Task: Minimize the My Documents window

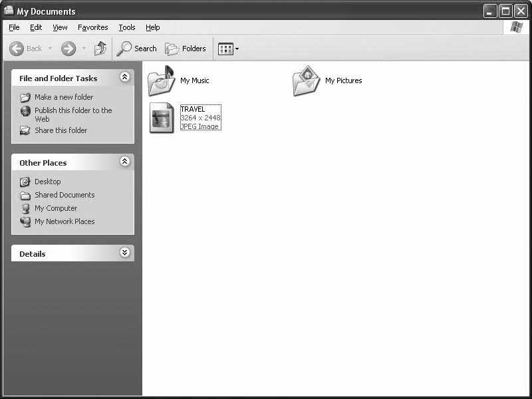Action: click(490, 11)
